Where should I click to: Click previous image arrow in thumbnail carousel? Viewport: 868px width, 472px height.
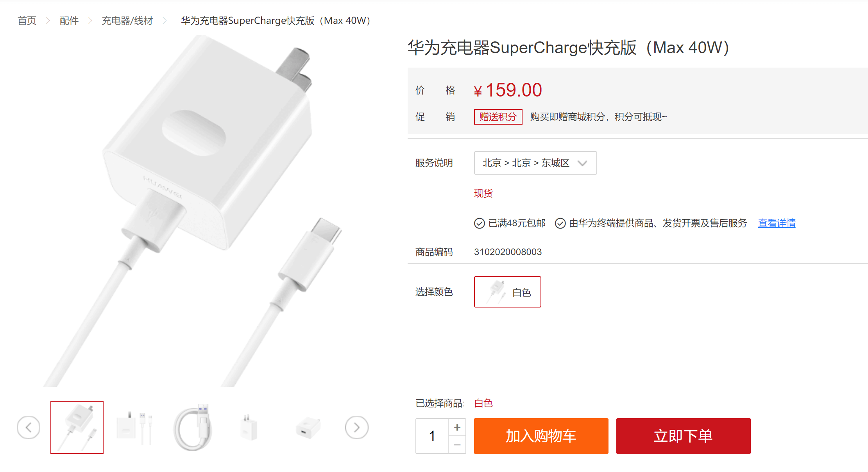29,427
